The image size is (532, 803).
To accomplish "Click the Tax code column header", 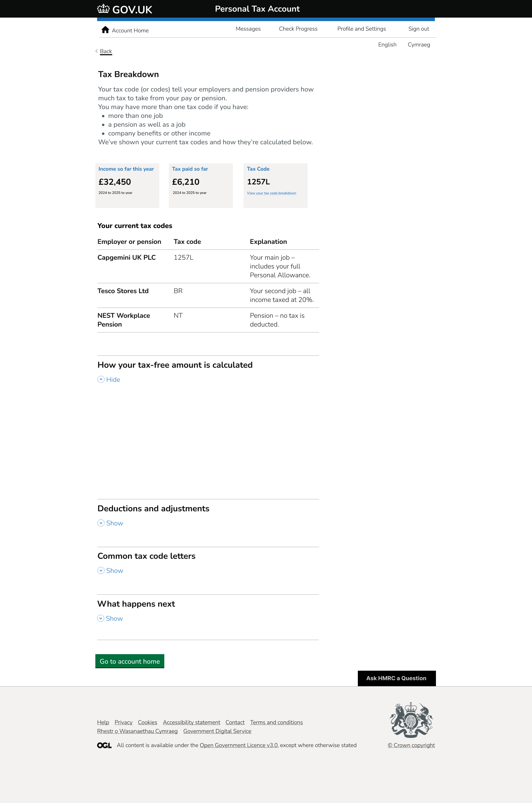I will coord(187,242).
